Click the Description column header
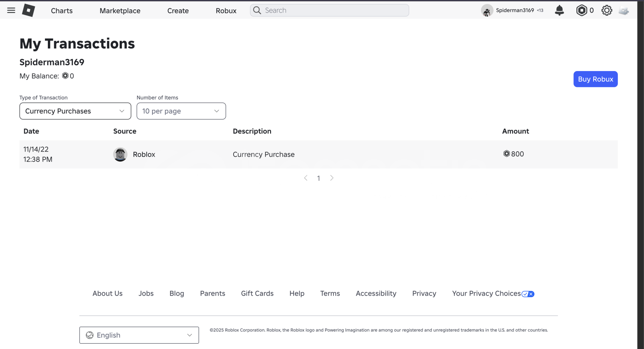 point(252,131)
